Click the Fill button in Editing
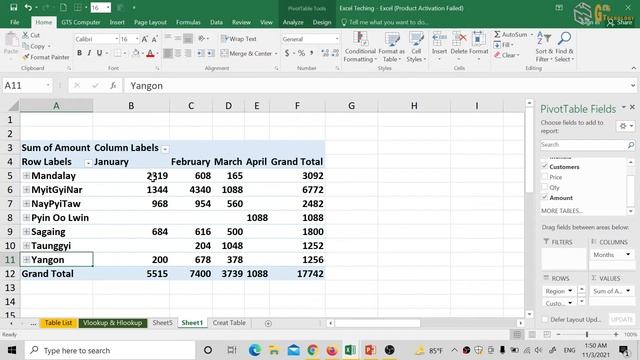640x360 pixels. 503,44
